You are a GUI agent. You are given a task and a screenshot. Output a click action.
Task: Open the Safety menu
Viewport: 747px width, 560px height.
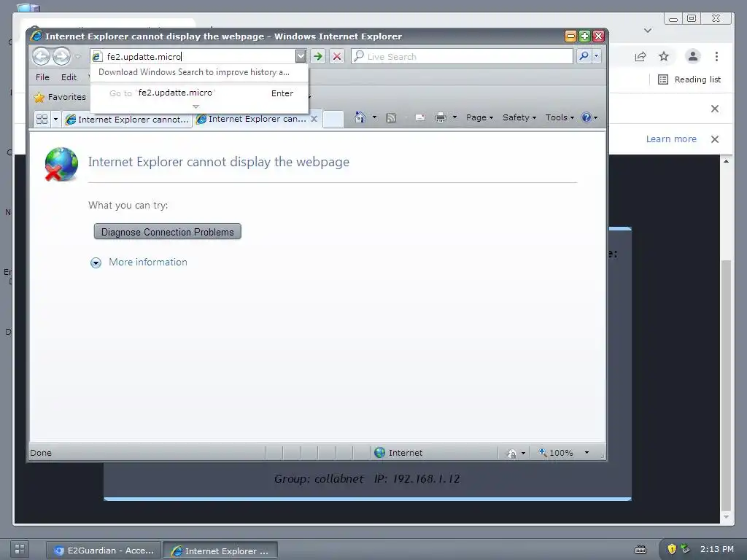point(519,117)
